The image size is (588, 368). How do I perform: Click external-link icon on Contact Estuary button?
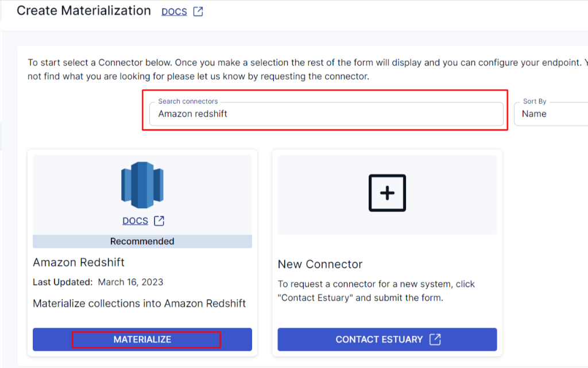[435, 339]
